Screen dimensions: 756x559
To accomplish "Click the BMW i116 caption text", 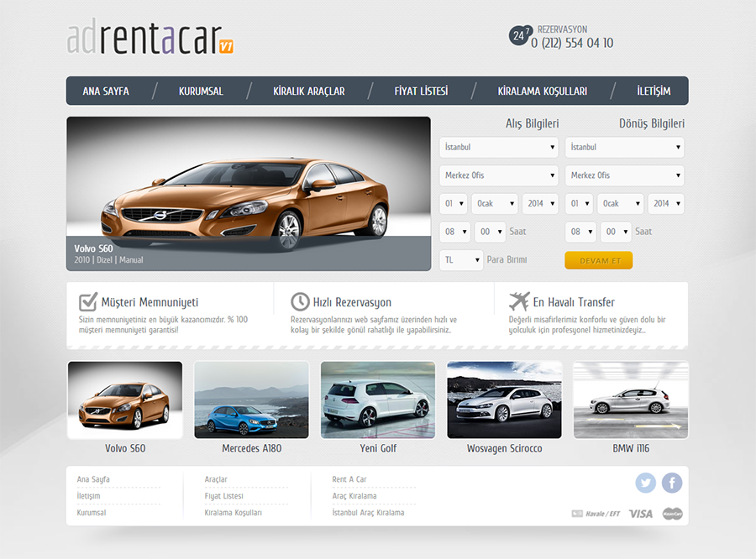I will click(631, 448).
